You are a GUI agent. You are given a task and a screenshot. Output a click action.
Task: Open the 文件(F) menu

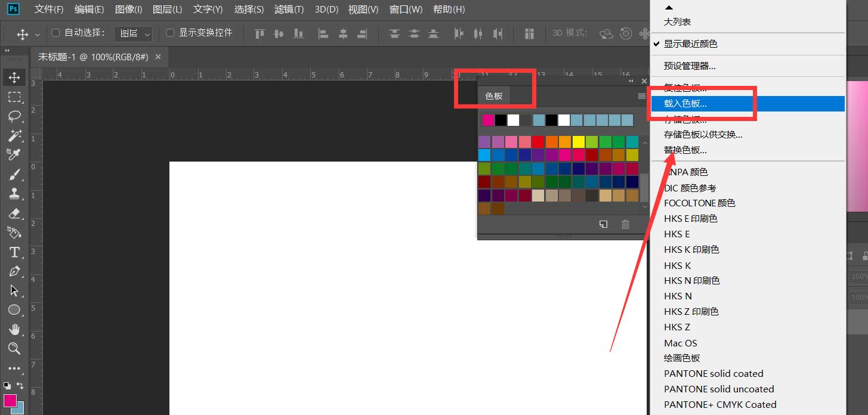pyautogui.click(x=49, y=10)
